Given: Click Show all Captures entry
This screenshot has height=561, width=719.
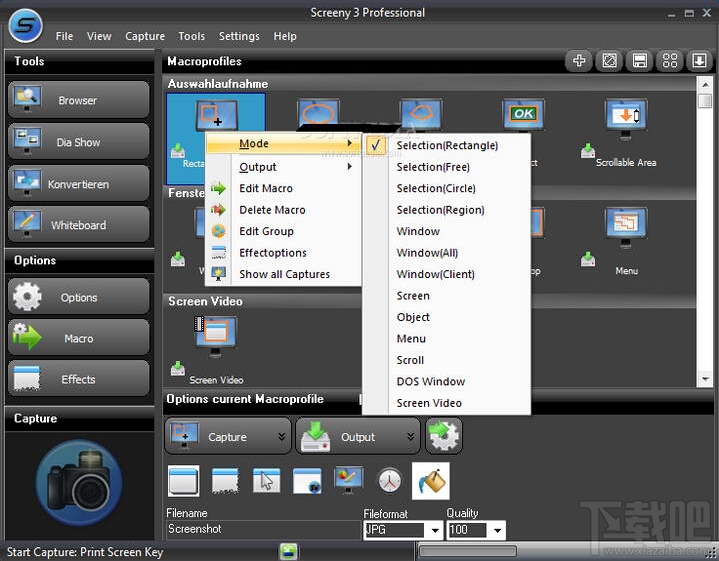Looking at the screenshot, I should pyautogui.click(x=283, y=274).
